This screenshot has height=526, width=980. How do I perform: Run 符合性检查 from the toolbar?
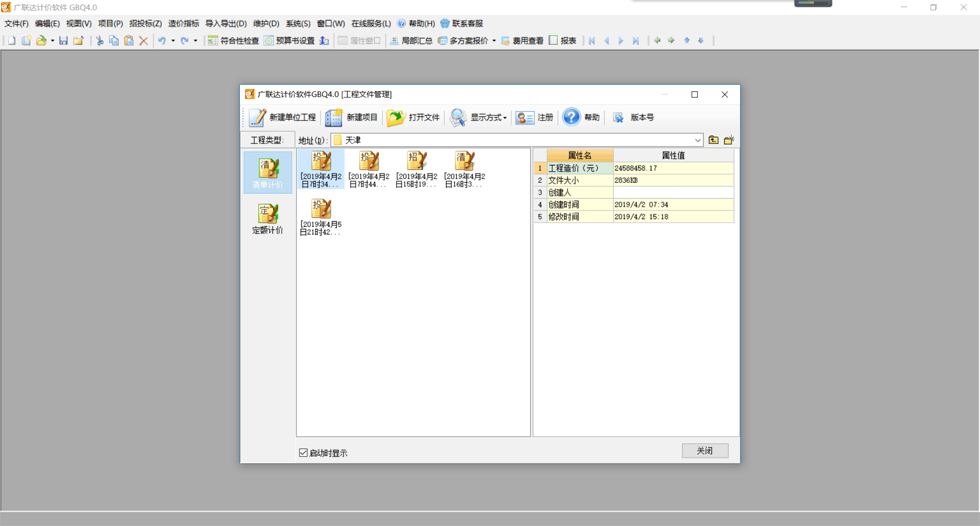pos(233,40)
